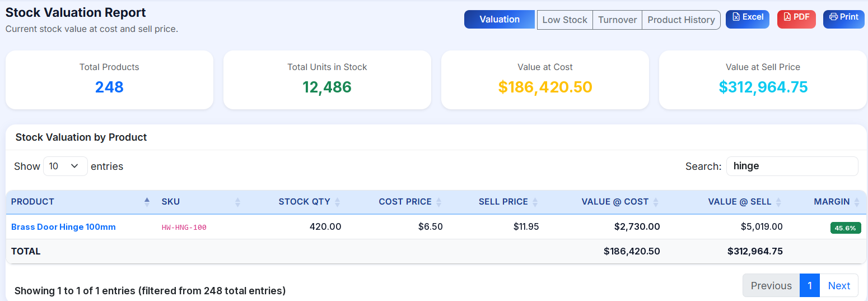This screenshot has height=301, width=868.
Task: Export report with the Excel button
Action: pyautogui.click(x=748, y=18)
